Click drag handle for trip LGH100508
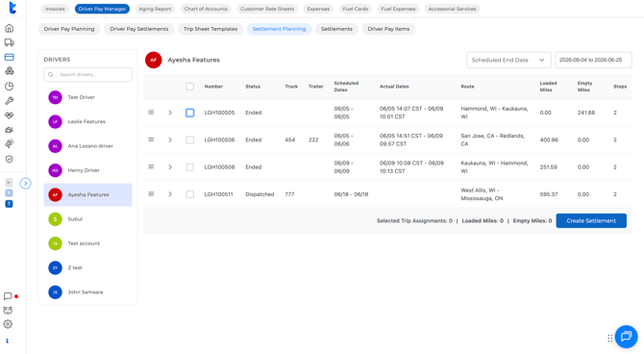The width and height of the screenshot is (644, 354). 151,167
